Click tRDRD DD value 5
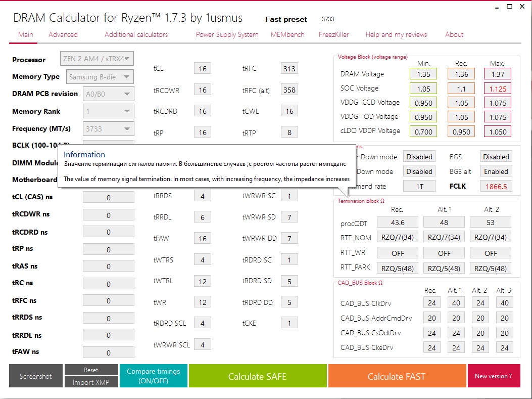The image size is (532, 399). pos(289,302)
